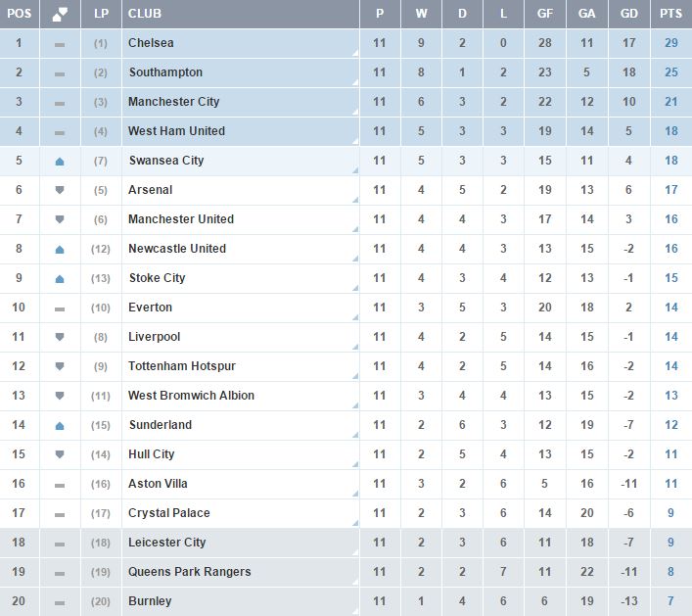Click the POS column header
Viewport: 692px width, 616px height.
click(x=19, y=14)
